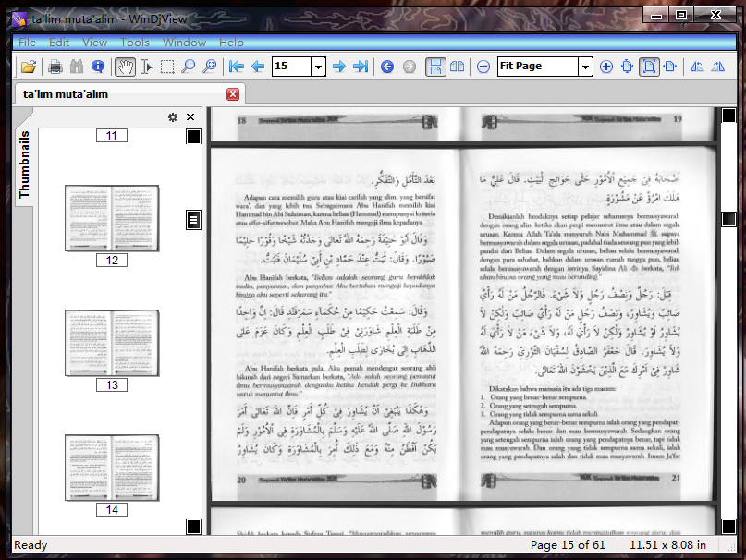Rotate page left icon

coord(697,67)
